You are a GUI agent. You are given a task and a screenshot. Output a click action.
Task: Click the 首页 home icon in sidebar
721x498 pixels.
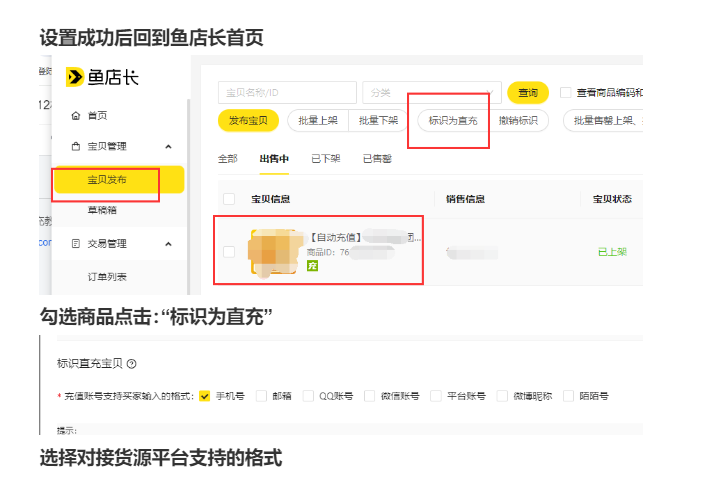76,115
